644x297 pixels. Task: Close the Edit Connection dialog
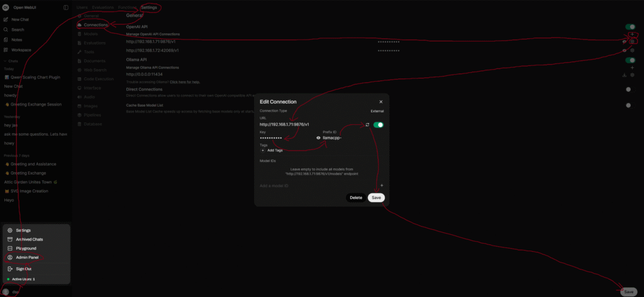(x=380, y=102)
